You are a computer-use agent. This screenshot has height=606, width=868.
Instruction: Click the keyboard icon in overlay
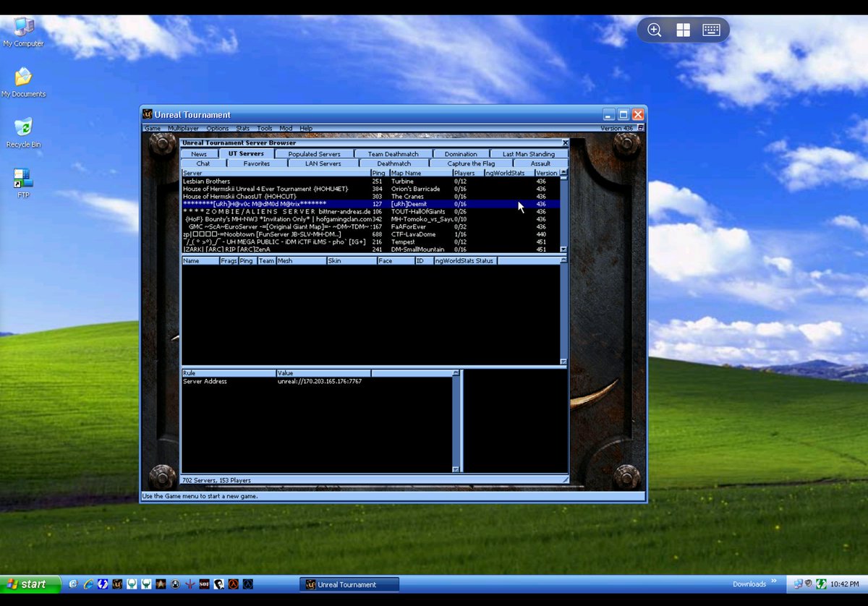(711, 30)
